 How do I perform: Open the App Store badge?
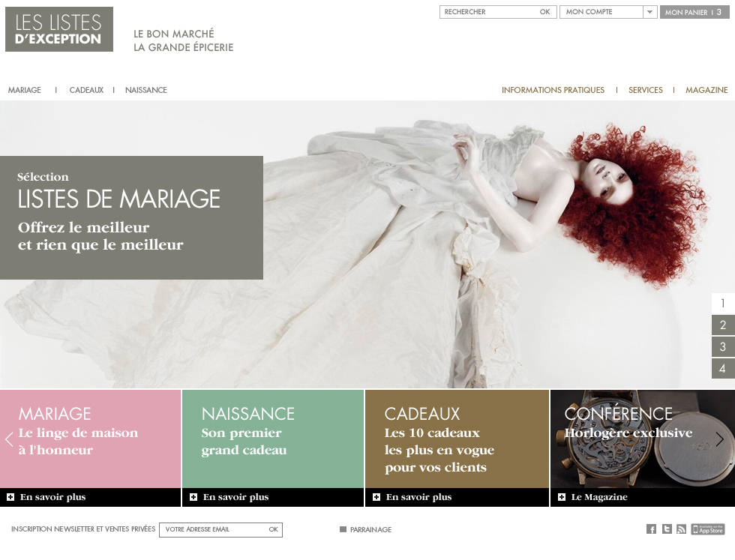(x=708, y=529)
